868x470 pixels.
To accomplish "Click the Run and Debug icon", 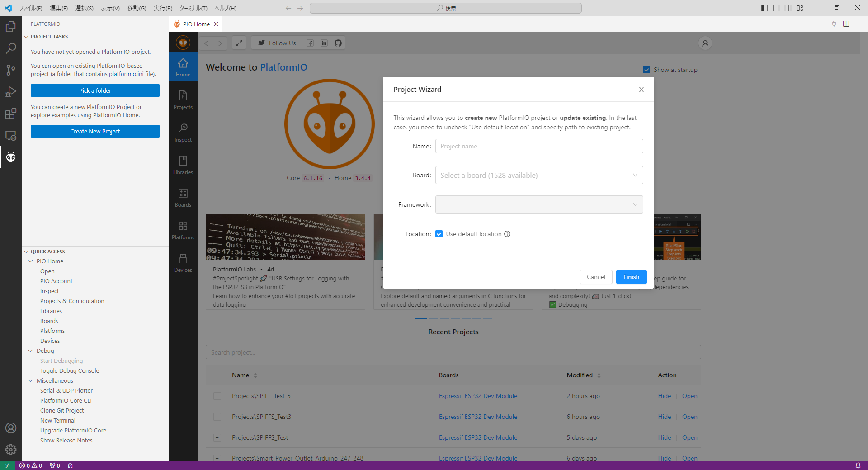I will tap(11, 92).
